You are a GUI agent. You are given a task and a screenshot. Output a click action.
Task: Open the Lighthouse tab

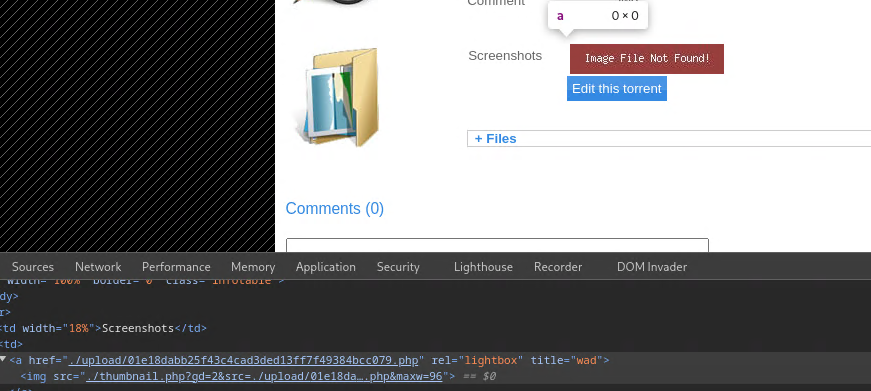coord(483,267)
